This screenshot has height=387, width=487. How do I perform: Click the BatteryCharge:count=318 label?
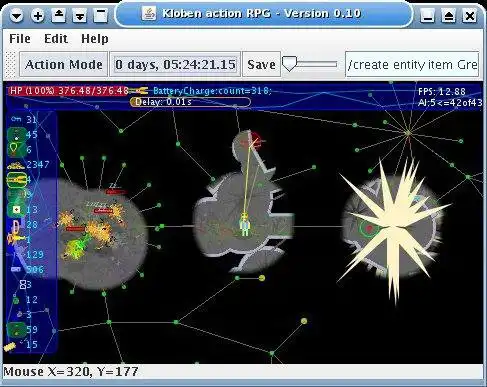coord(212,91)
